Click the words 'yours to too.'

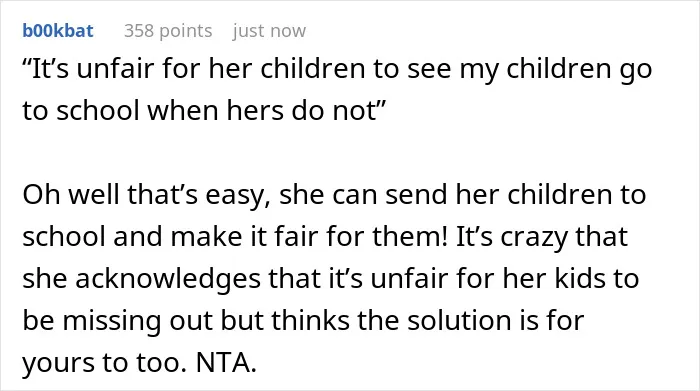coord(104,362)
